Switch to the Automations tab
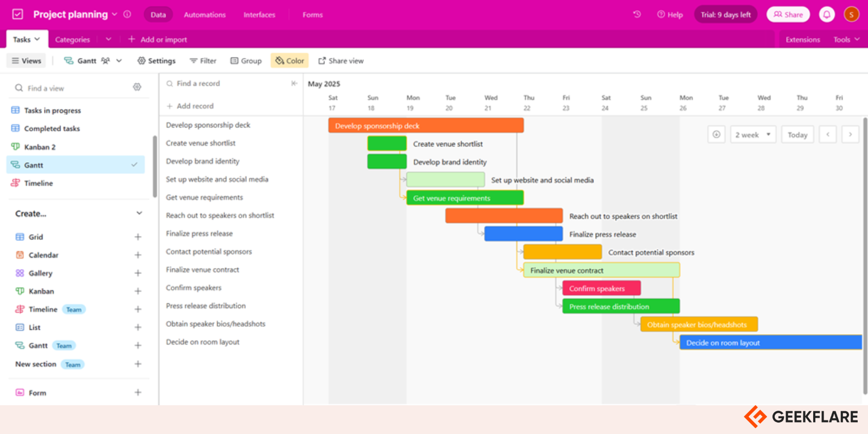 tap(205, 15)
